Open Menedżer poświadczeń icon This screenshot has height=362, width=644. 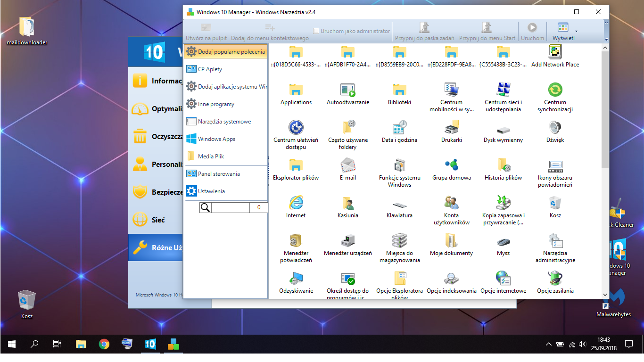point(296,240)
